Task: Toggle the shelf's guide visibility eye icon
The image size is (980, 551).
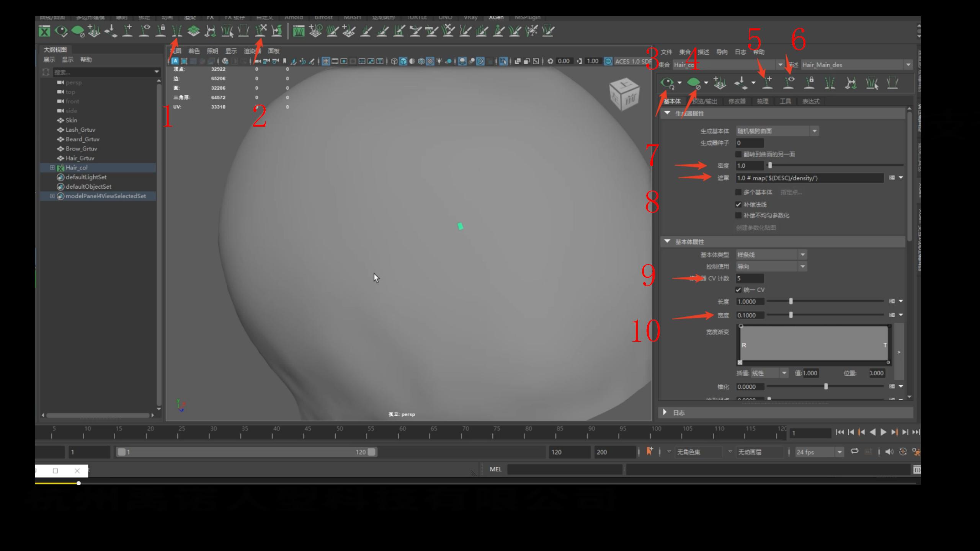Action: 144,31
